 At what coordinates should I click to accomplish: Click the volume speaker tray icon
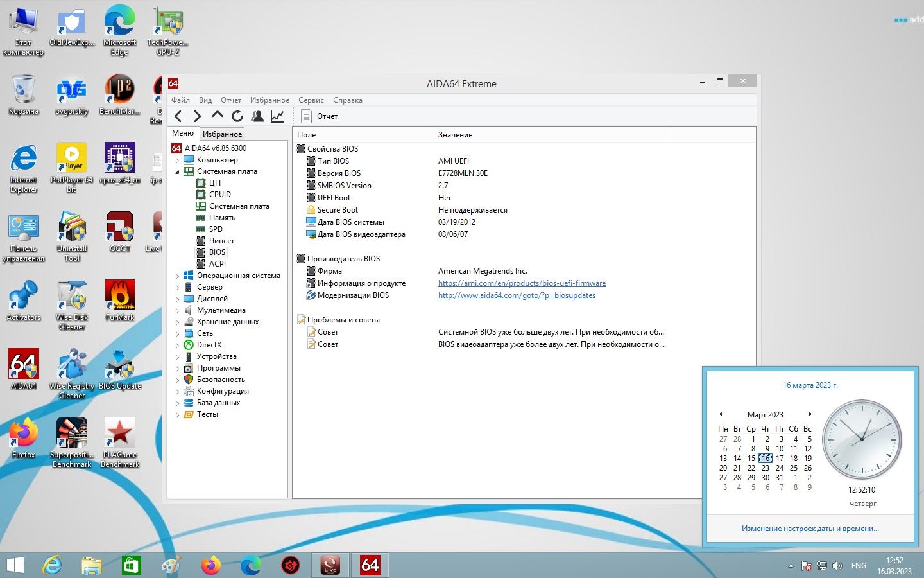pos(837,566)
